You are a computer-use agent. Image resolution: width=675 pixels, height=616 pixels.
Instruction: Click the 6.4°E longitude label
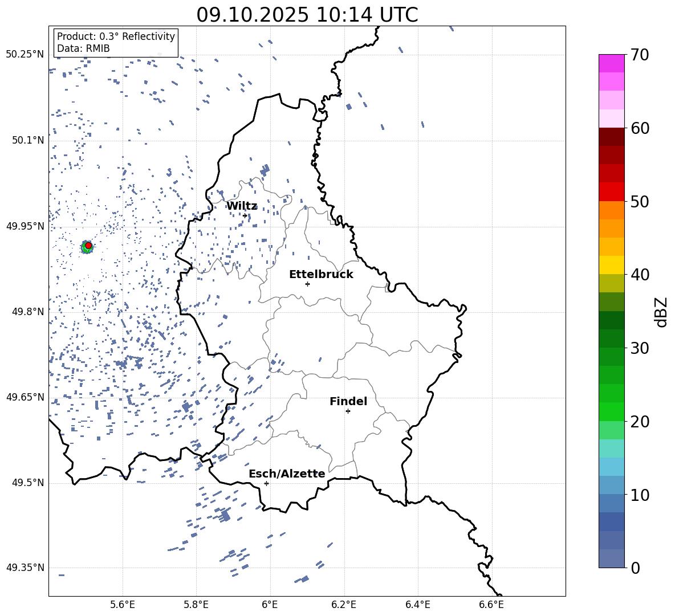tap(417, 605)
